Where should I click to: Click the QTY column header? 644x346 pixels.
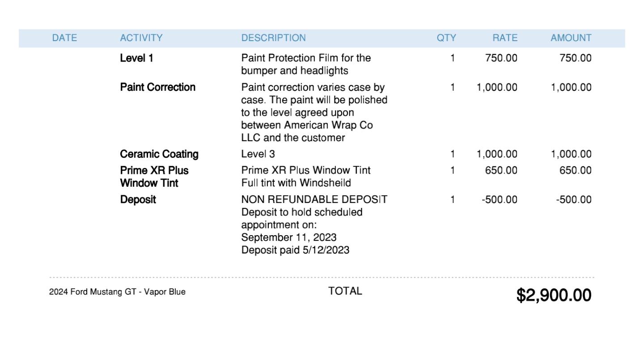point(446,38)
